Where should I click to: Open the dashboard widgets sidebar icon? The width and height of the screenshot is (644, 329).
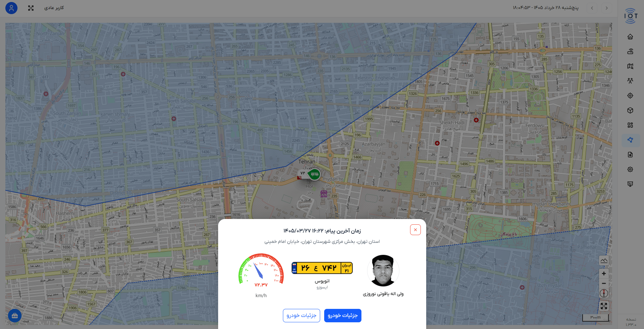tap(630, 125)
